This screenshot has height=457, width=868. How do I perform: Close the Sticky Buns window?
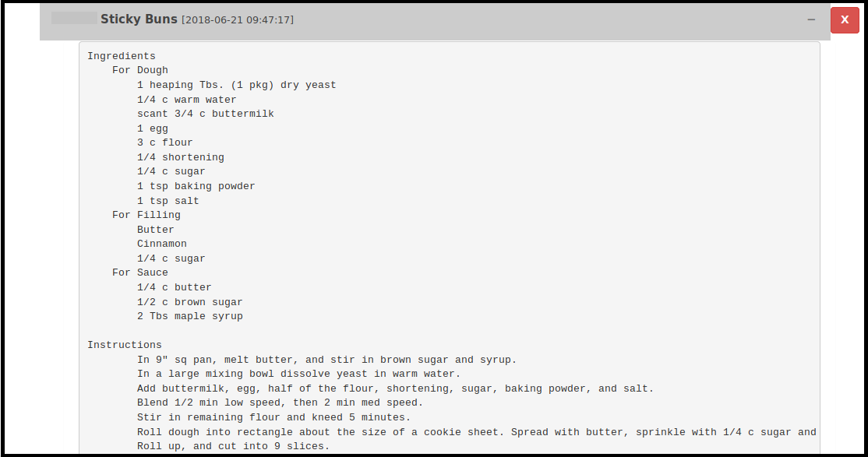[845, 19]
